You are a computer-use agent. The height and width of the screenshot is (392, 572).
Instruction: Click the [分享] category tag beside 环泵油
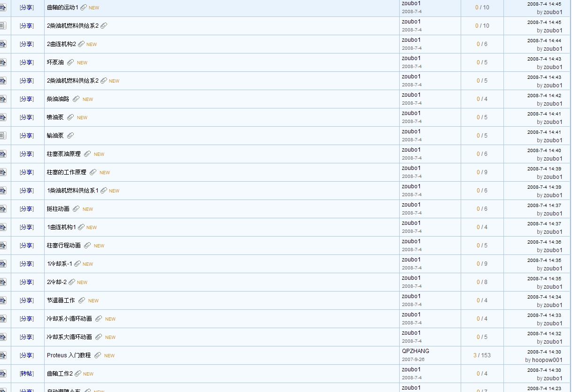coord(27,62)
